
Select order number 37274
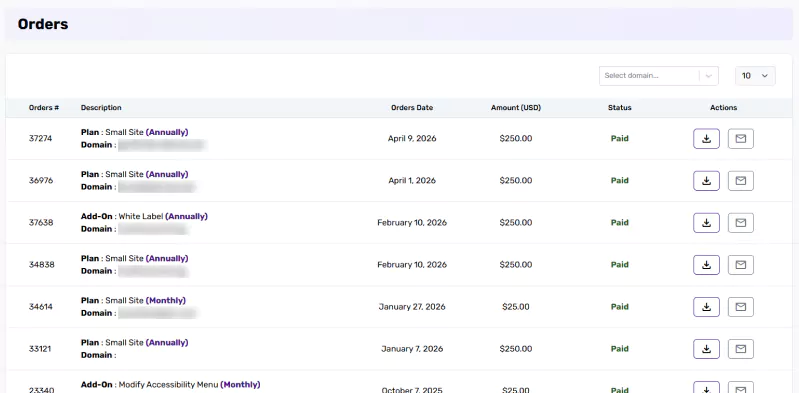pos(41,139)
